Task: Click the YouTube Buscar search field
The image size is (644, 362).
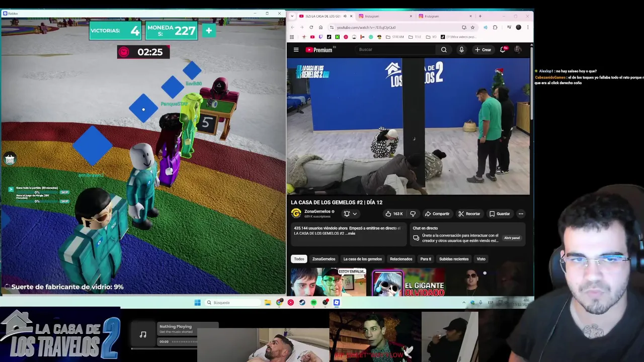Action: (x=395, y=50)
